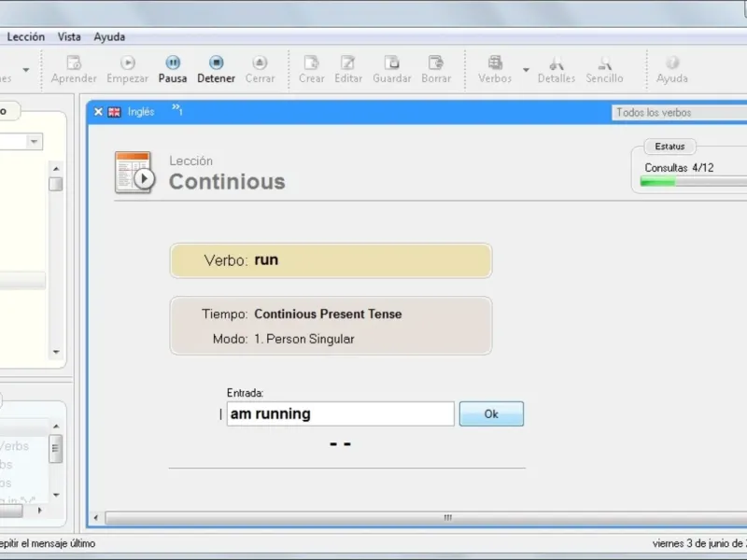
Task: Open the Vista menu
Action: [x=69, y=36]
